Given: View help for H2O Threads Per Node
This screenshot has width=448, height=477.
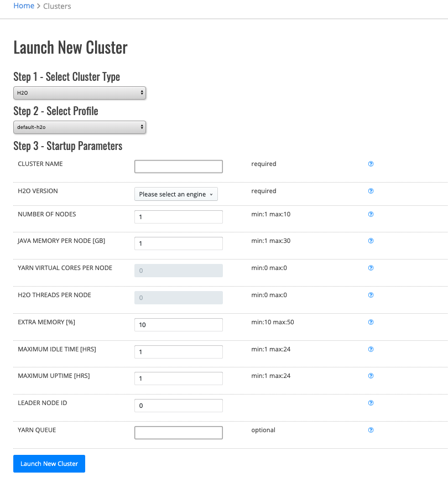Looking at the screenshot, I should pos(371,295).
